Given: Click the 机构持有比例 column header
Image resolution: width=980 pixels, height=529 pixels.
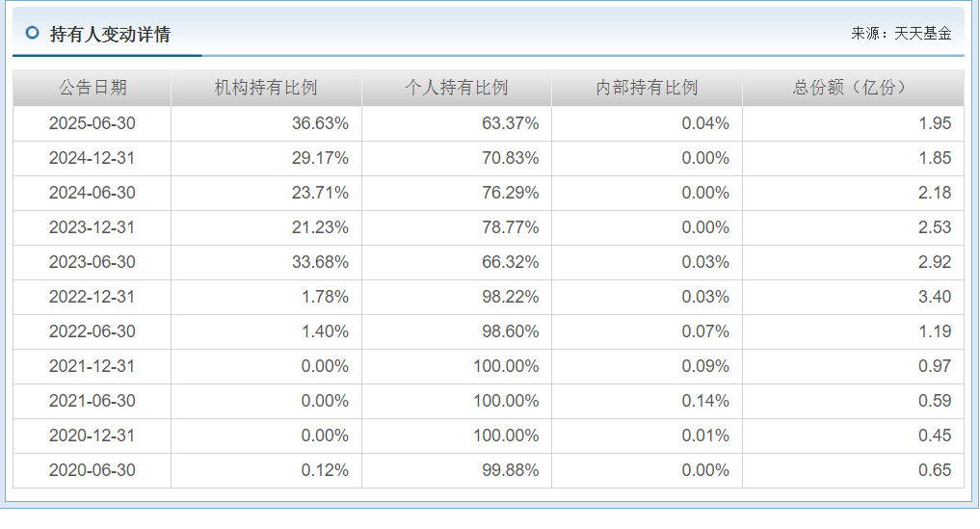Looking at the screenshot, I should pyautogui.click(x=266, y=88).
